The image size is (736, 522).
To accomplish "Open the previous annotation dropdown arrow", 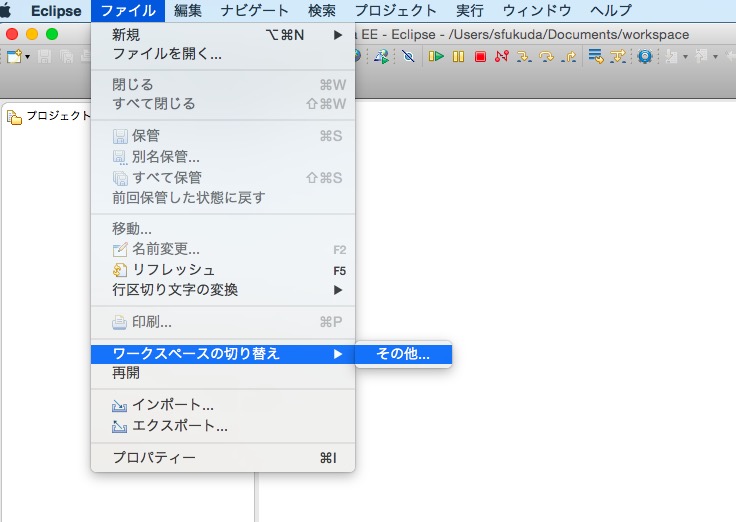I will tap(715, 57).
